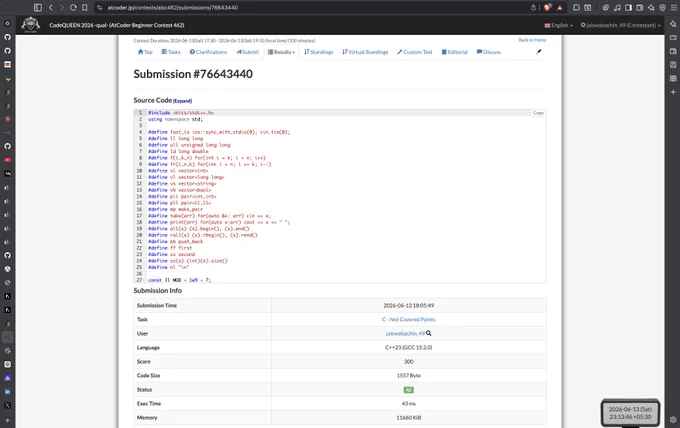Image resolution: width=680 pixels, height=428 pixels.
Task: Click the green AC status badge
Action: click(409, 390)
